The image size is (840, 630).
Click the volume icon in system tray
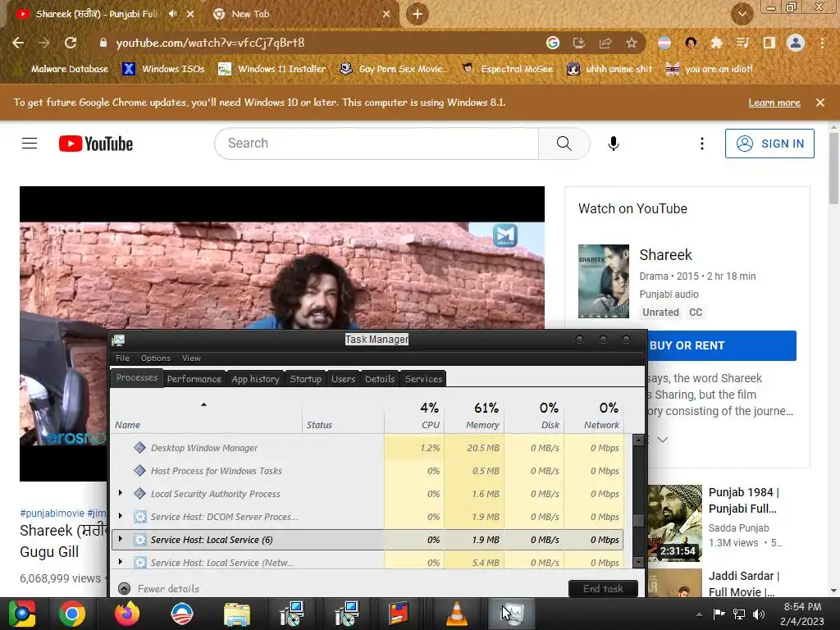759,614
